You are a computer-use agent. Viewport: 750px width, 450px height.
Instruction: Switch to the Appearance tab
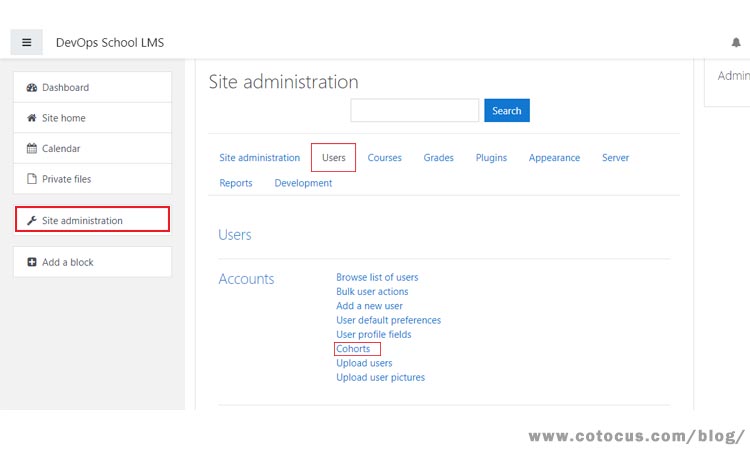tap(554, 158)
